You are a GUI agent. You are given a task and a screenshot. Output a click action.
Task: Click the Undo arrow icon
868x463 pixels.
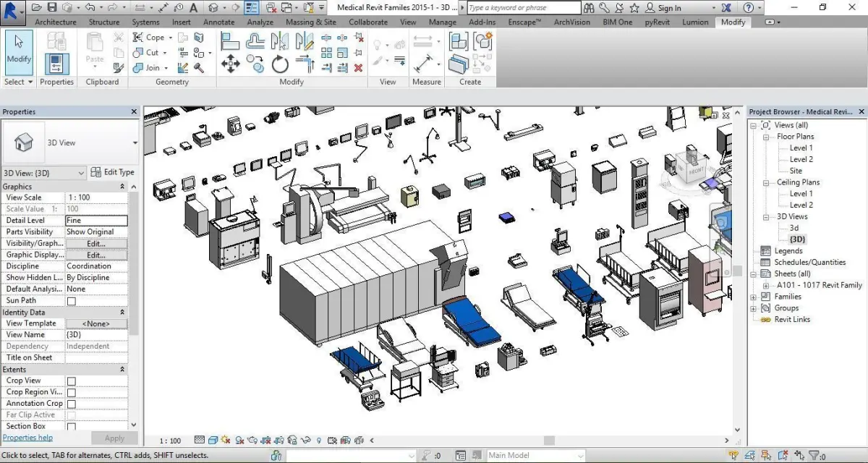89,8
